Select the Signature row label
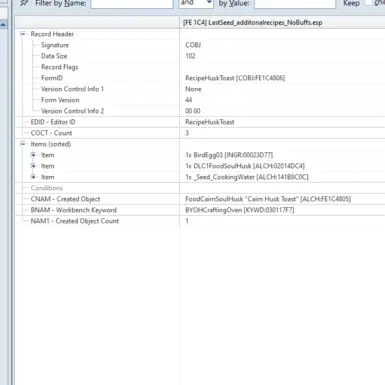Viewport: 385px width, 385px height. pyautogui.click(x=55, y=45)
